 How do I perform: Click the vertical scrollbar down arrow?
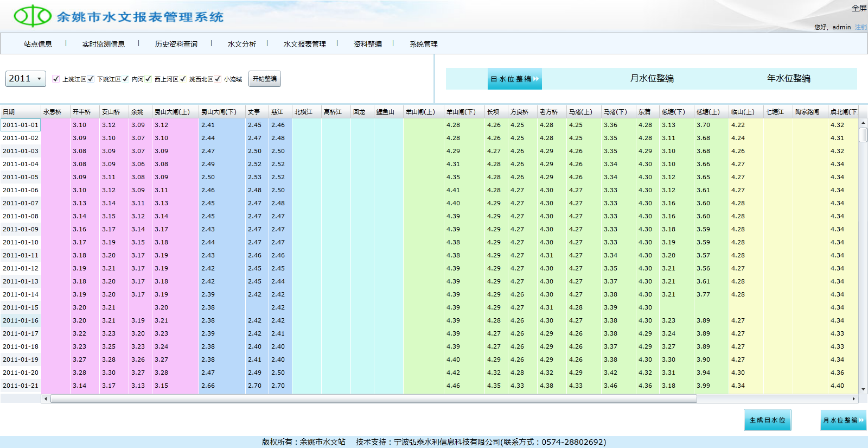pyautogui.click(x=863, y=389)
